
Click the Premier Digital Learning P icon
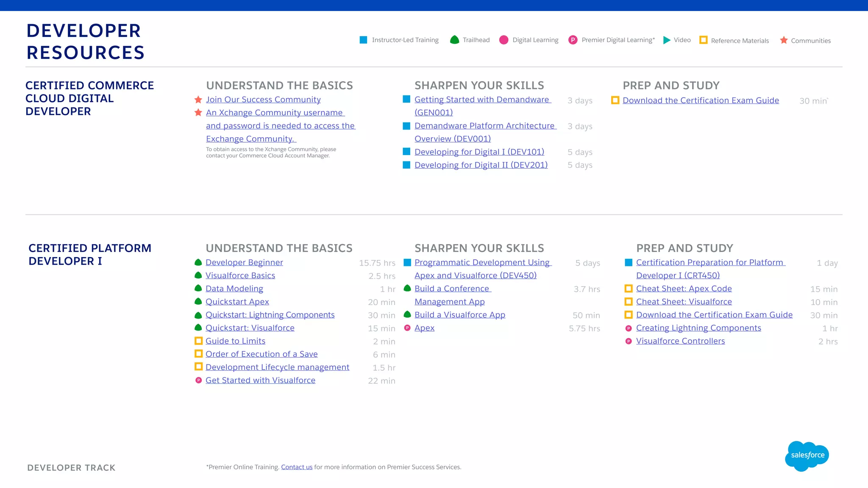pyautogui.click(x=573, y=40)
